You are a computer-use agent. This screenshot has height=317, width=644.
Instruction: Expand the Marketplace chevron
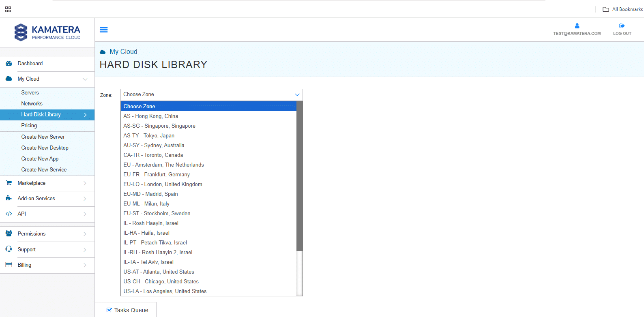85,183
